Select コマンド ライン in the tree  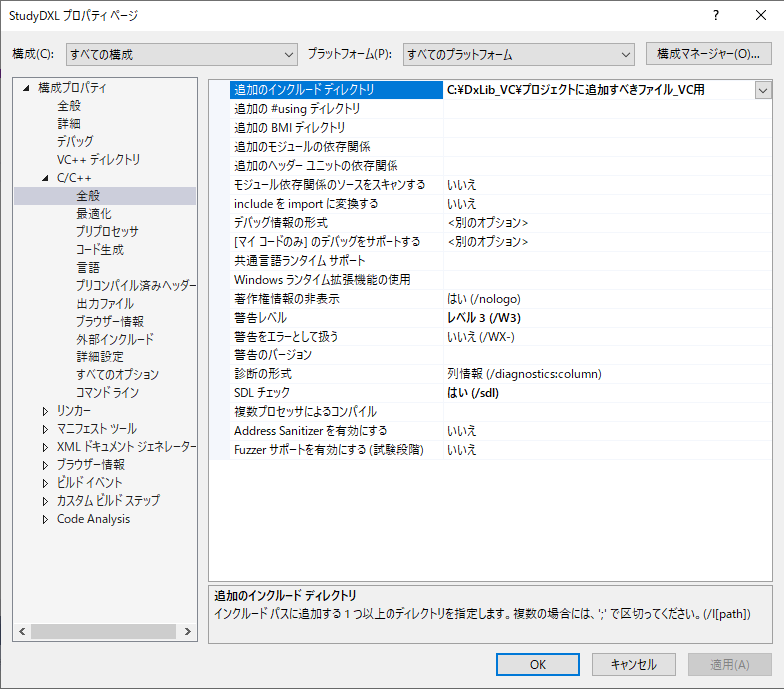[107, 393]
